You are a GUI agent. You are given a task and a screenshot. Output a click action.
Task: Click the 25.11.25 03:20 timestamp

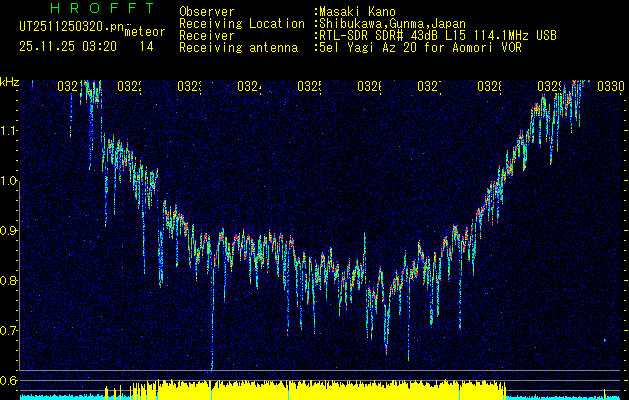(67, 46)
